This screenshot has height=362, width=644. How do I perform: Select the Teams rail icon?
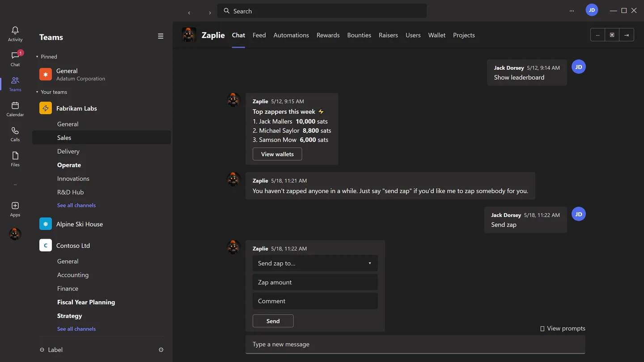(x=15, y=80)
